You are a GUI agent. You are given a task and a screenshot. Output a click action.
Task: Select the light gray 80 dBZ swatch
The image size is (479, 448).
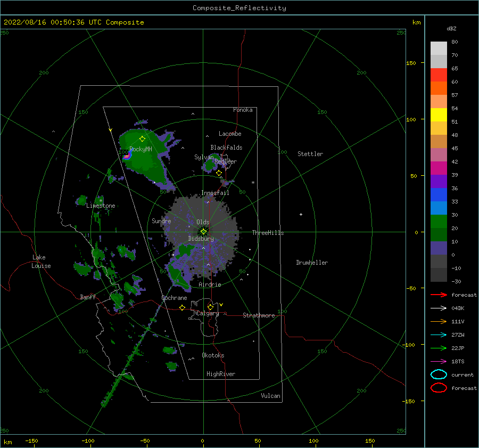click(439, 48)
